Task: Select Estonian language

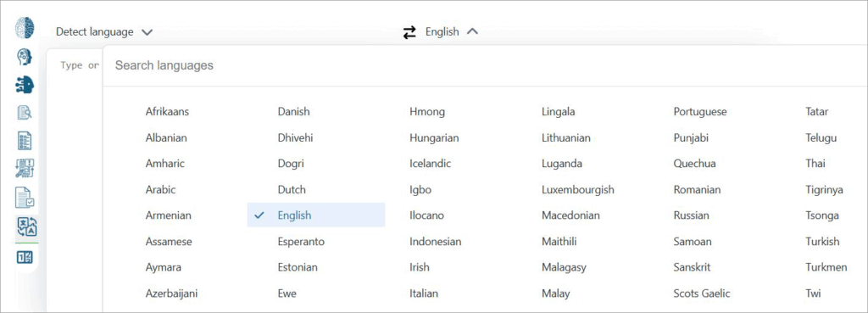Action: (x=298, y=267)
